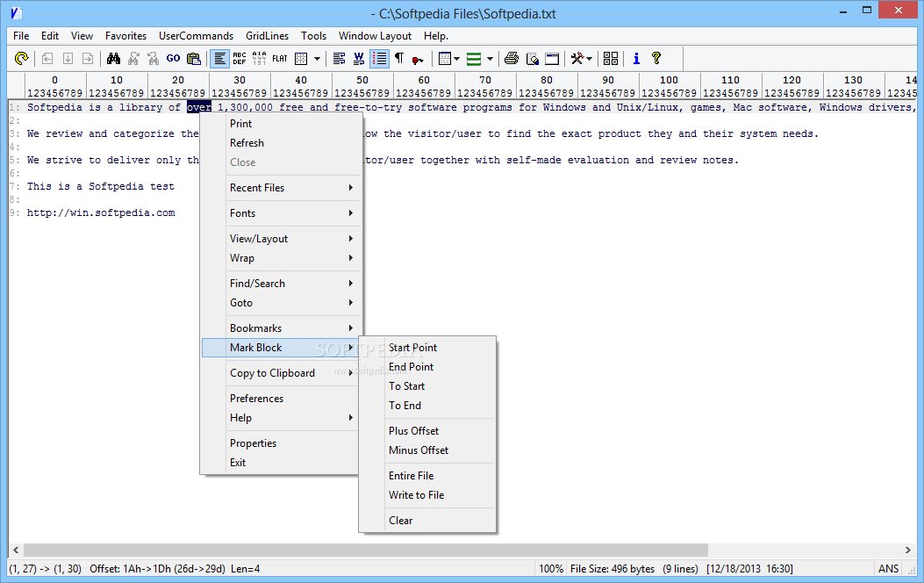
Task: Open the Window Layout menu
Action: [x=376, y=36]
